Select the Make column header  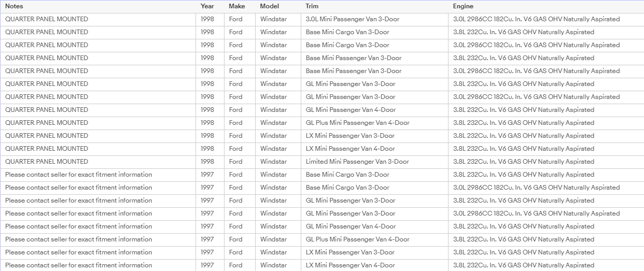237,6
